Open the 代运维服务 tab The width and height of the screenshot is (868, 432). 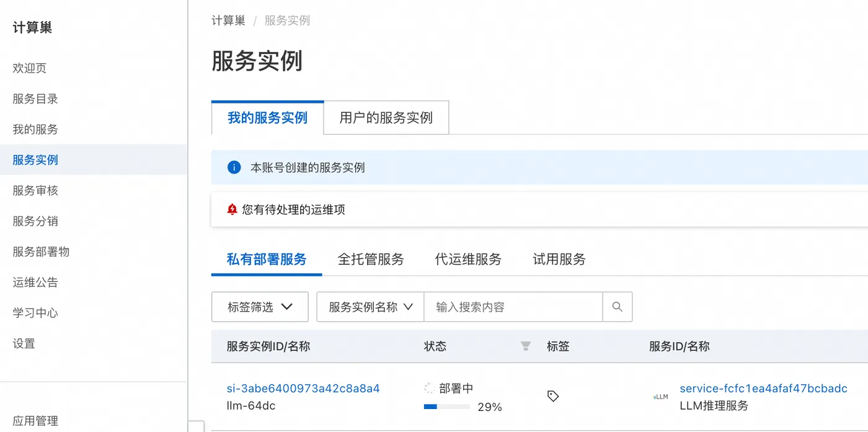pyautogui.click(x=468, y=259)
